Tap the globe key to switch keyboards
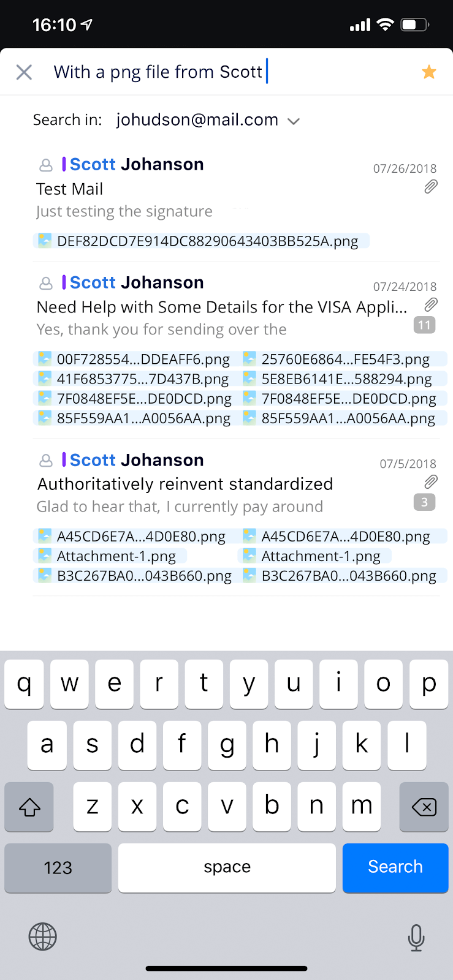This screenshot has height=980, width=453. 42,937
